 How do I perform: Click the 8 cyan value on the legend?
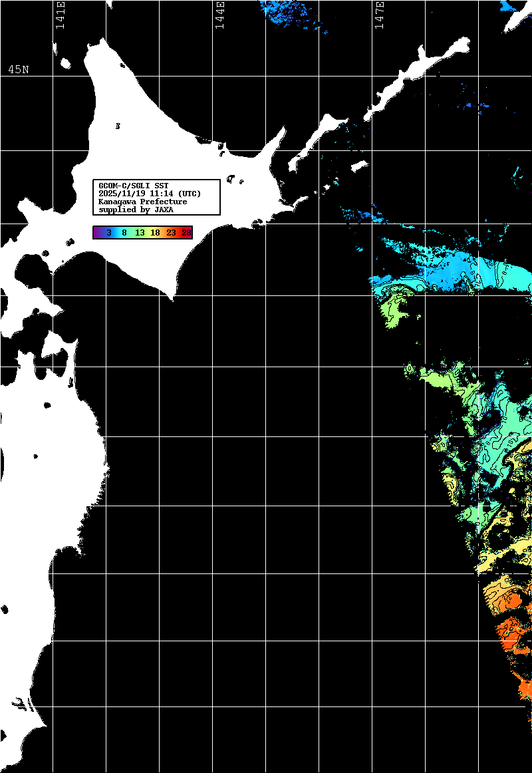click(x=124, y=233)
